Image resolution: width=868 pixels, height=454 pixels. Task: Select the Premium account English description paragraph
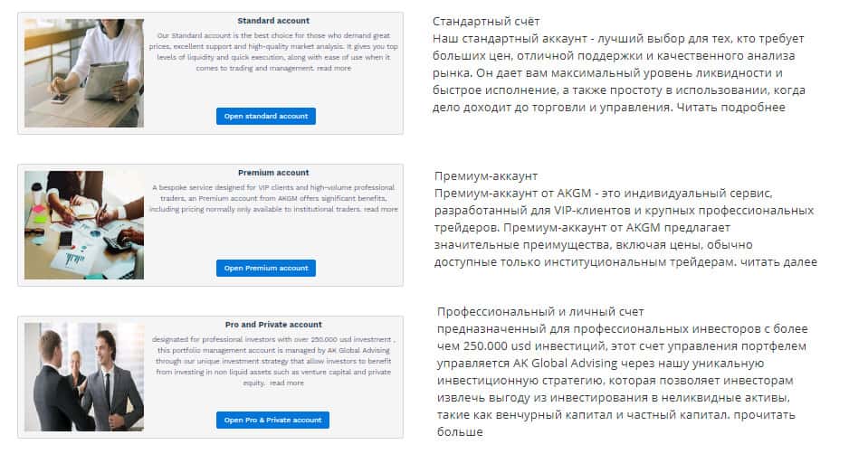tap(272, 197)
